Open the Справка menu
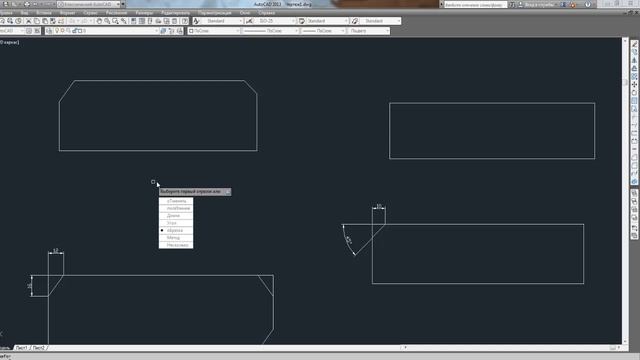Screen dimensions: 640x360 (x=267, y=13)
